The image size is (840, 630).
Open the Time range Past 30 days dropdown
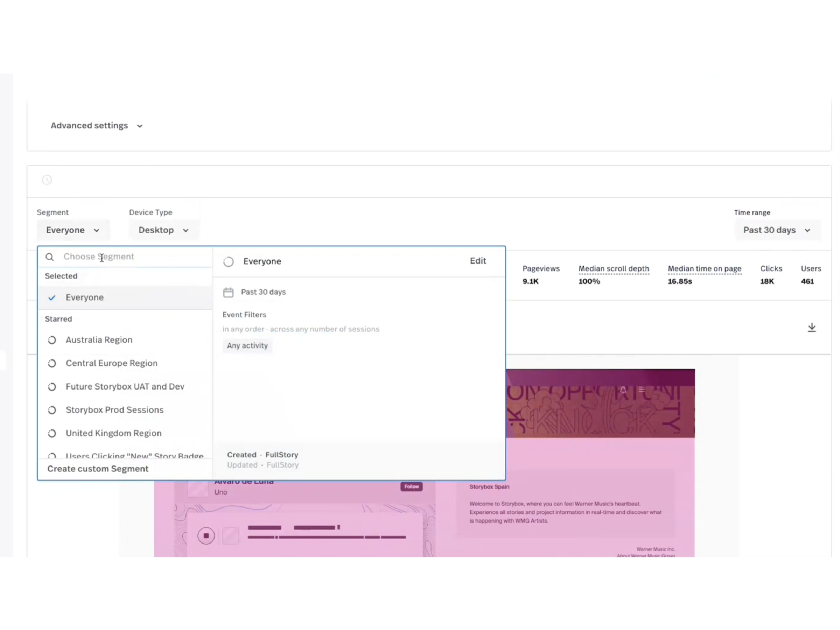pyautogui.click(x=777, y=230)
